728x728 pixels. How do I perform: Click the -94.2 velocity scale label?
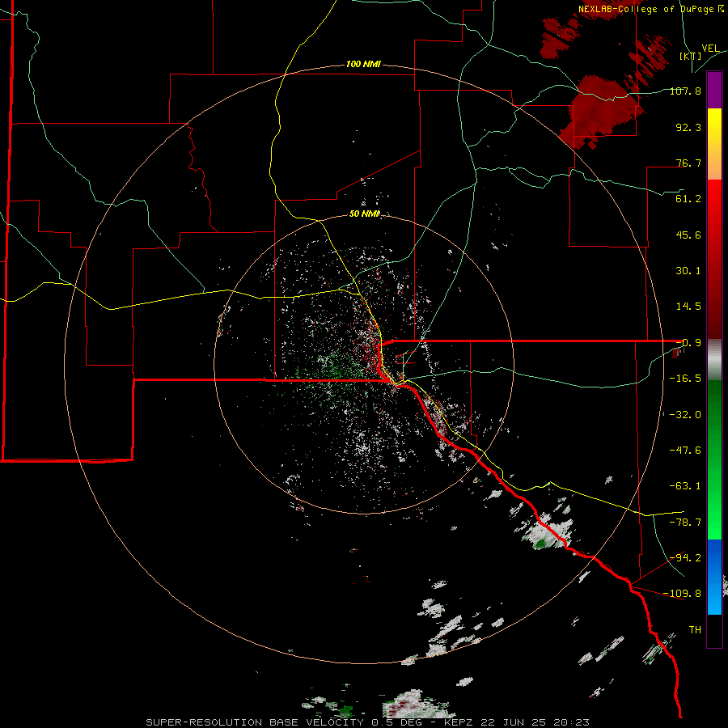click(686, 557)
